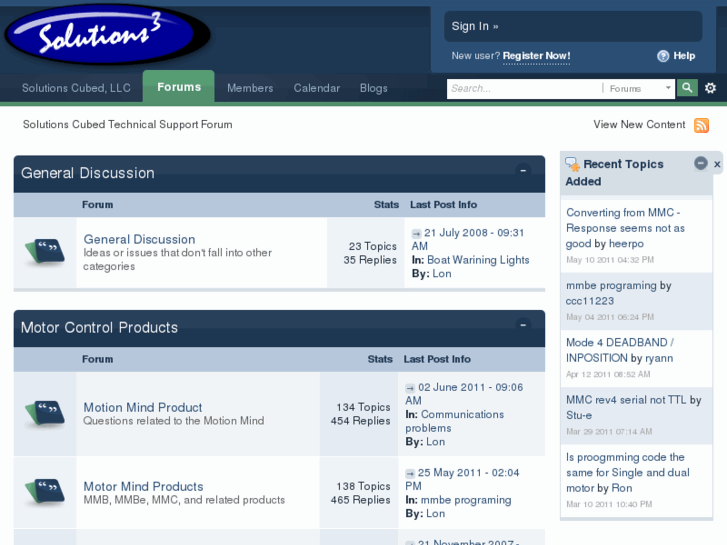Click the orange RSS feed icon
The width and height of the screenshot is (727, 545).
pos(701,125)
